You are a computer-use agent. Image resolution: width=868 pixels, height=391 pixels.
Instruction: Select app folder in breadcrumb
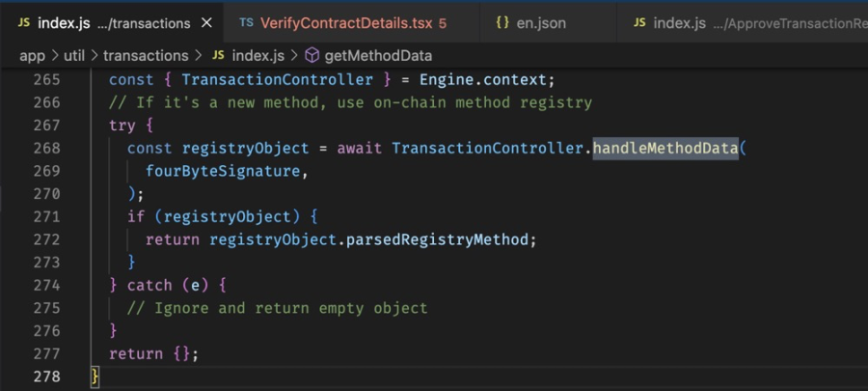tap(32, 56)
